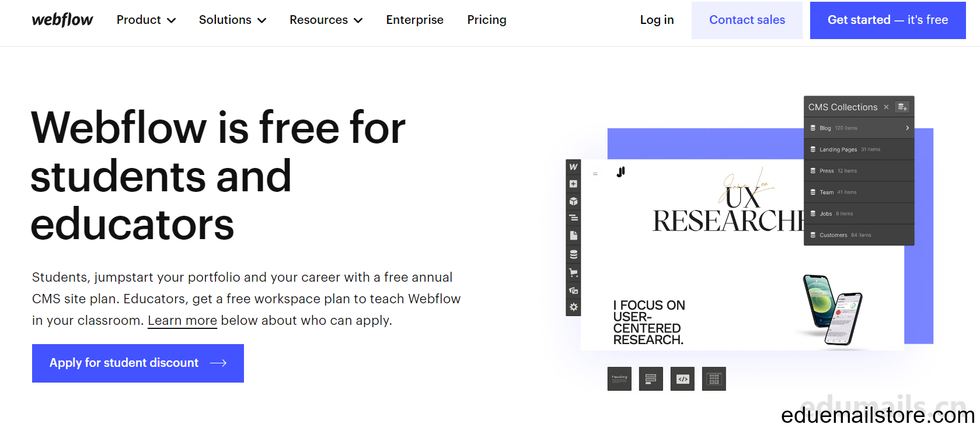Close the CMS Collections panel
980x431 pixels.
tap(886, 107)
